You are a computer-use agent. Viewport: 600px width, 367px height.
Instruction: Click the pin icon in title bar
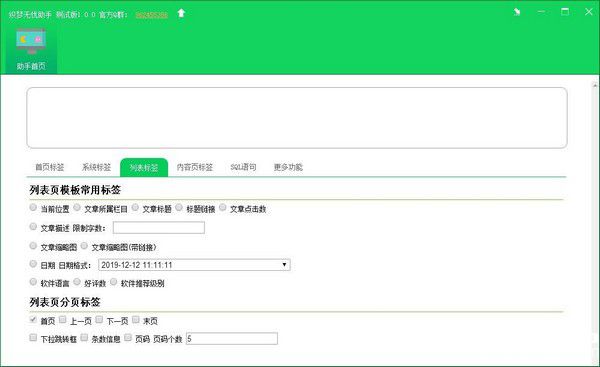[x=517, y=12]
